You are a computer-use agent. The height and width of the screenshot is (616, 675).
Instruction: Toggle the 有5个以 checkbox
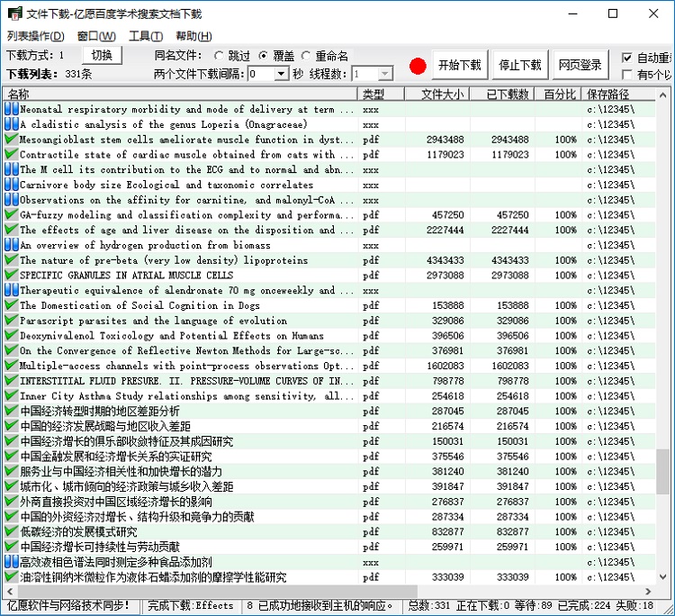coord(627,75)
